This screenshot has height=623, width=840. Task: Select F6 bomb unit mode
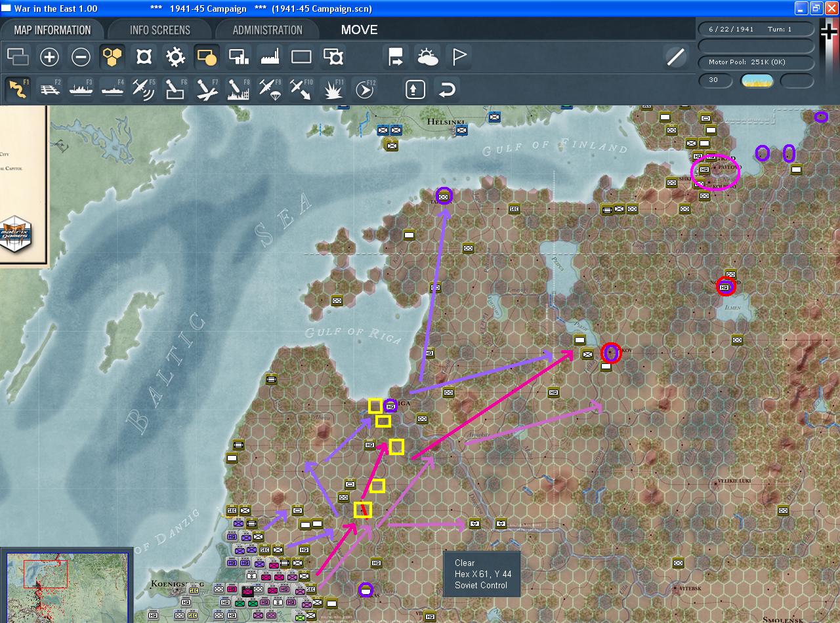(x=175, y=89)
